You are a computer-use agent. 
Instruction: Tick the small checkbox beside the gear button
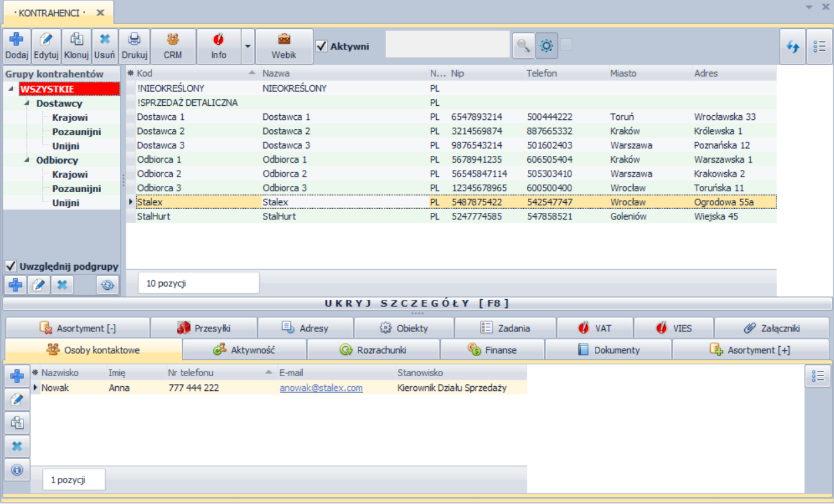click(x=567, y=45)
